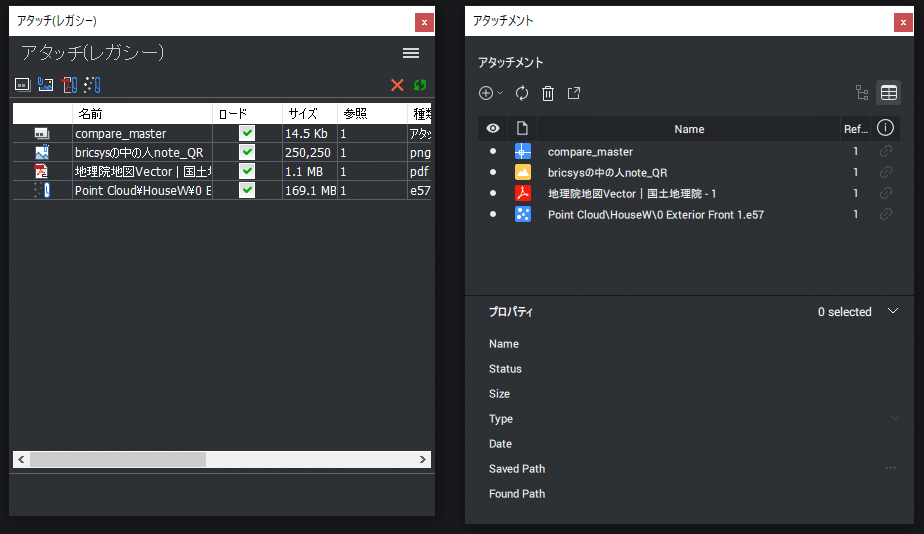The height and width of the screenshot is (534, 924).
Task: Click the attach point cloud icon in legacy panel
Action: click(93, 85)
